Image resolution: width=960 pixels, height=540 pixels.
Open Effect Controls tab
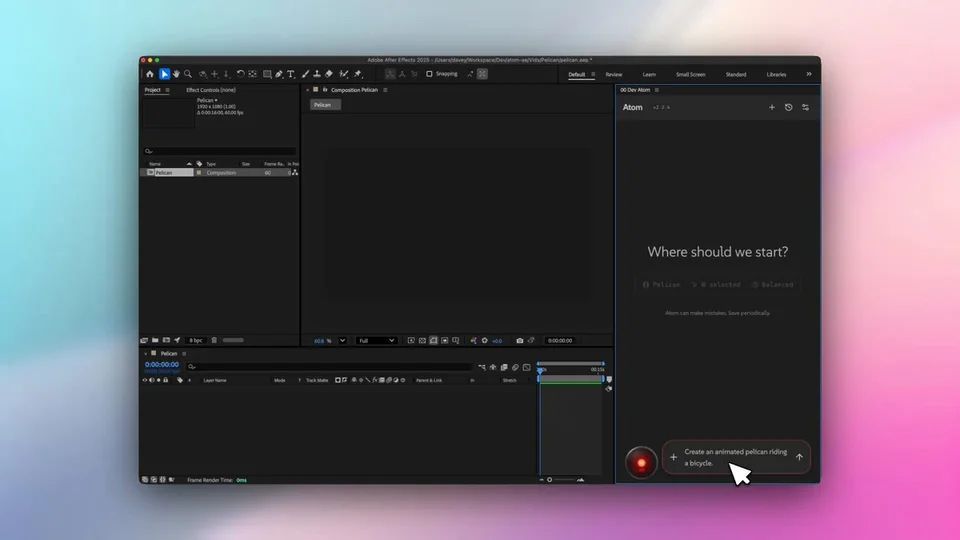pos(211,90)
